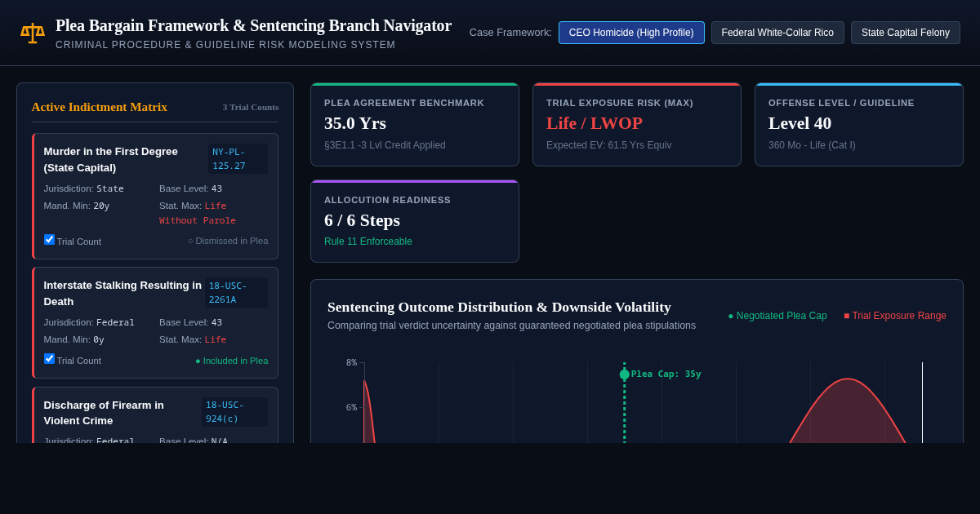Click the 360 Mo - Life (Cat I) range
The width and height of the screenshot is (980, 514).
812,145
